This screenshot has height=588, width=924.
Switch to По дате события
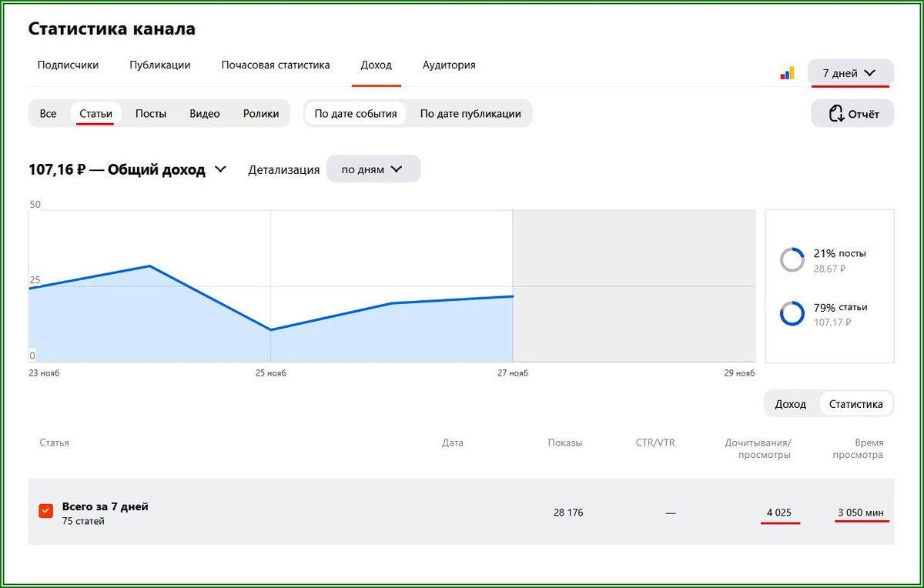click(356, 113)
